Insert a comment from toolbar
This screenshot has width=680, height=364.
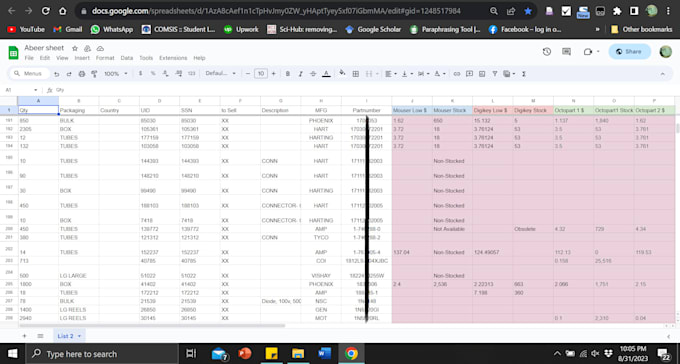469,74
